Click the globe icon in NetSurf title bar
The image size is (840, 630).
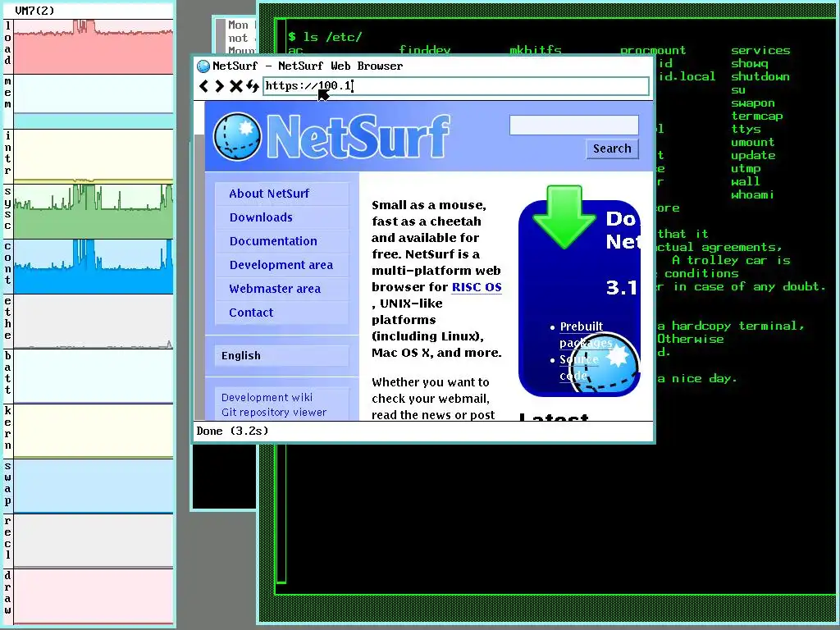coord(203,66)
